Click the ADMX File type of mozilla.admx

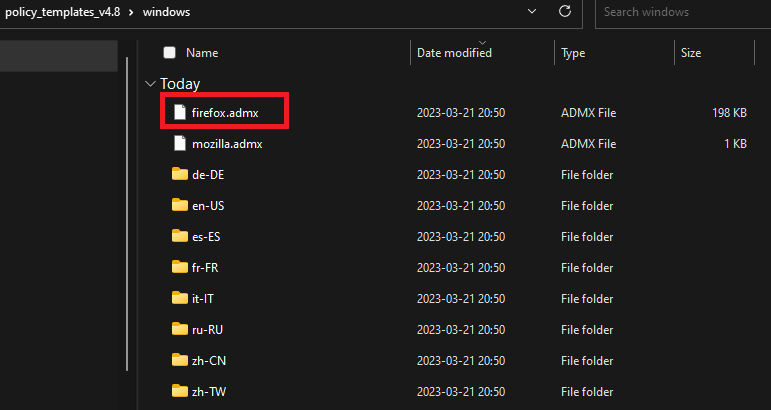(589, 144)
